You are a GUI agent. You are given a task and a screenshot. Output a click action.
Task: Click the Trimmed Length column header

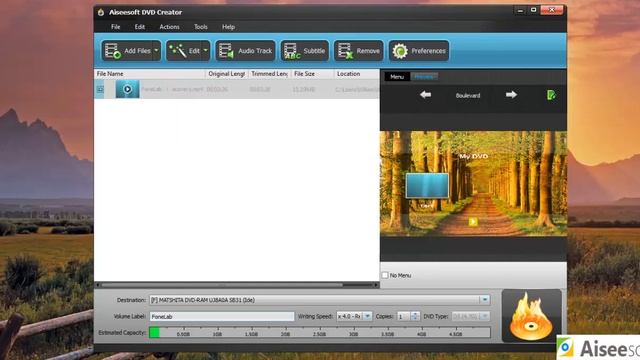(269, 74)
